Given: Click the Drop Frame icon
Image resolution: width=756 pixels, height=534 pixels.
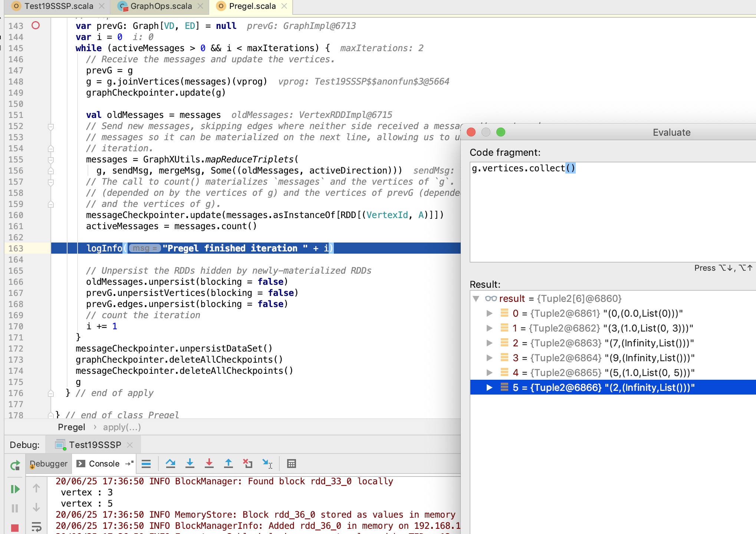Looking at the screenshot, I should pyautogui.click(x=247, y=464).
